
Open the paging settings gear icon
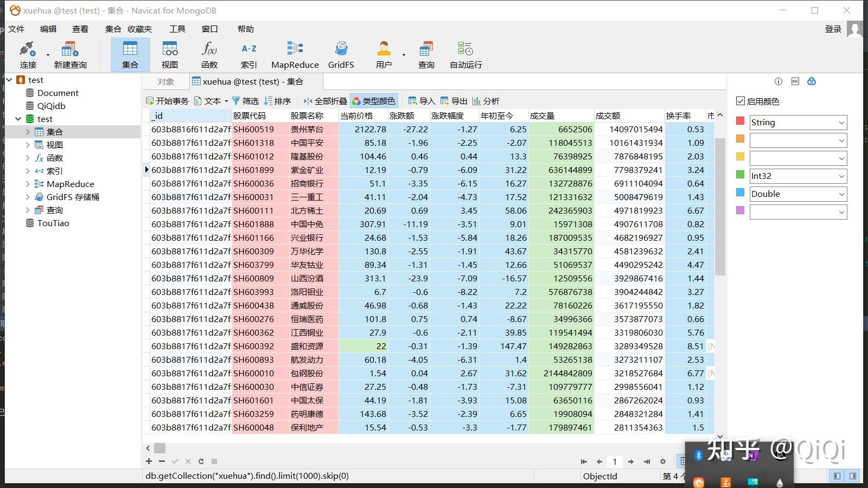(662, 461)
